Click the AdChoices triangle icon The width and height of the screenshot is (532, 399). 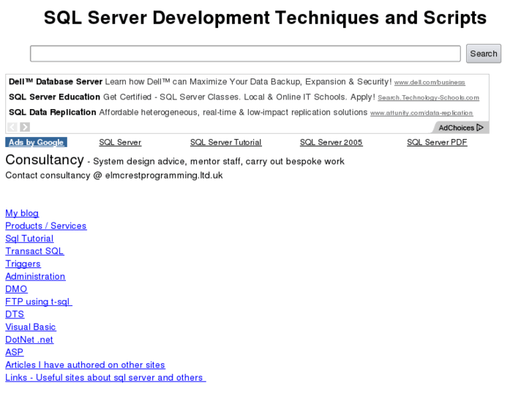click(x=480, y=127)
